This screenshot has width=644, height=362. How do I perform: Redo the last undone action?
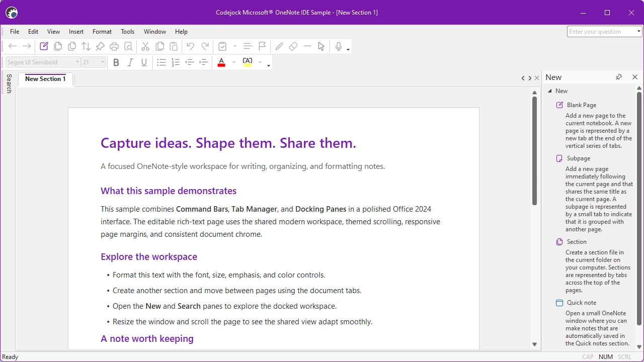(x=205, y=47)
